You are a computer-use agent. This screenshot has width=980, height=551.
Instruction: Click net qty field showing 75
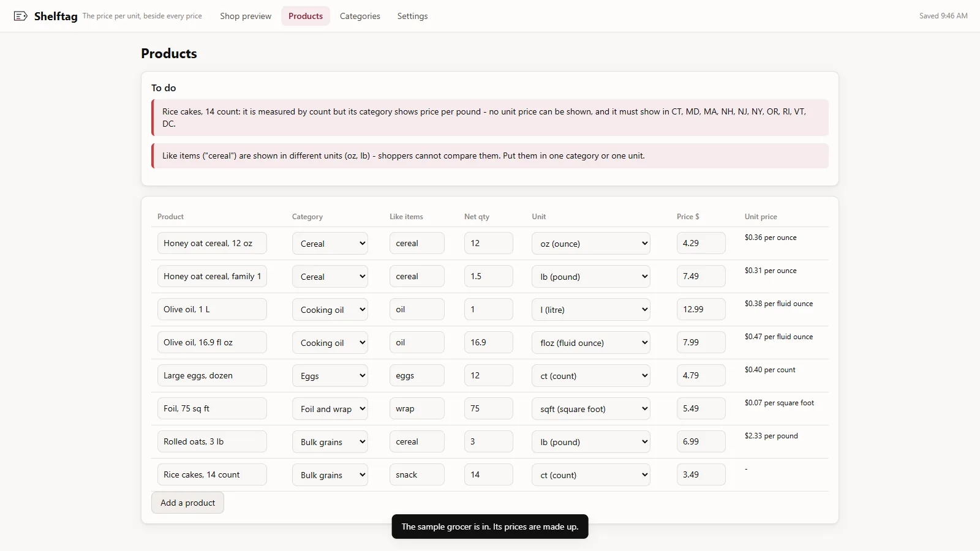point(489,408)
